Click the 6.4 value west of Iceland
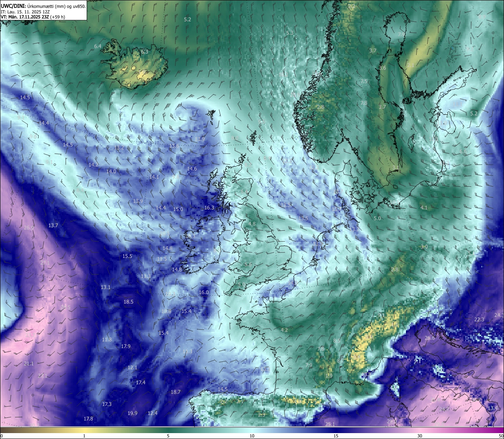The image size is (504, 439). point(98,46)
